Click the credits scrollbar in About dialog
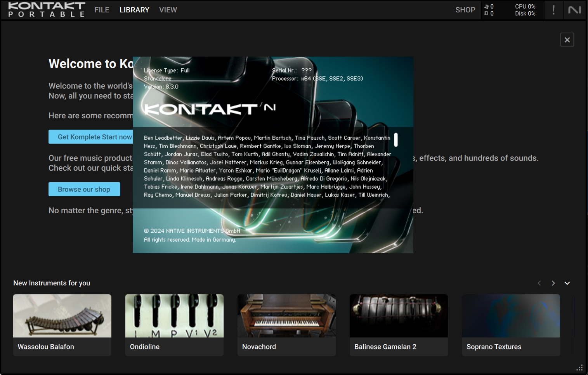 [x=396, y=140]
